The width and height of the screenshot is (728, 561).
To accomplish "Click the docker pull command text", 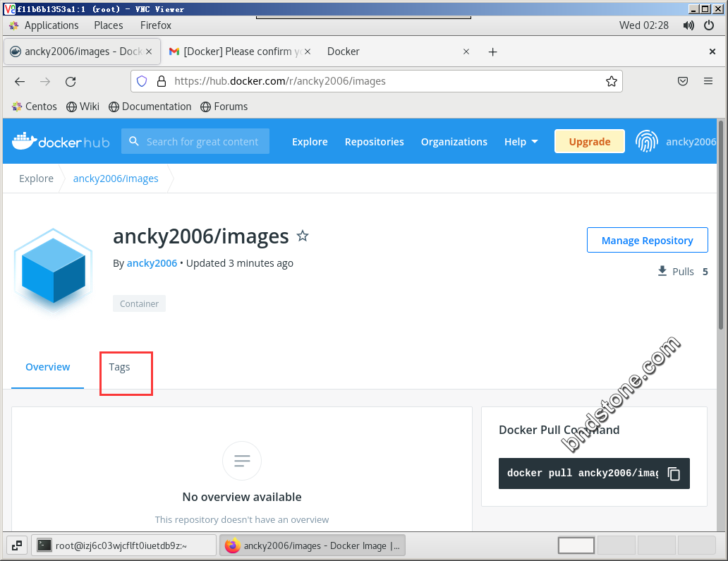I will tap(582, 473).
